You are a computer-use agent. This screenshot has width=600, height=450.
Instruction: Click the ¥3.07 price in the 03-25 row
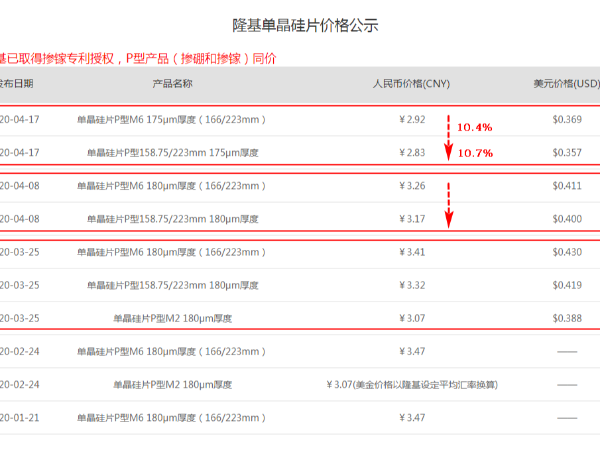pyautogui.click(x=412, y=318)
